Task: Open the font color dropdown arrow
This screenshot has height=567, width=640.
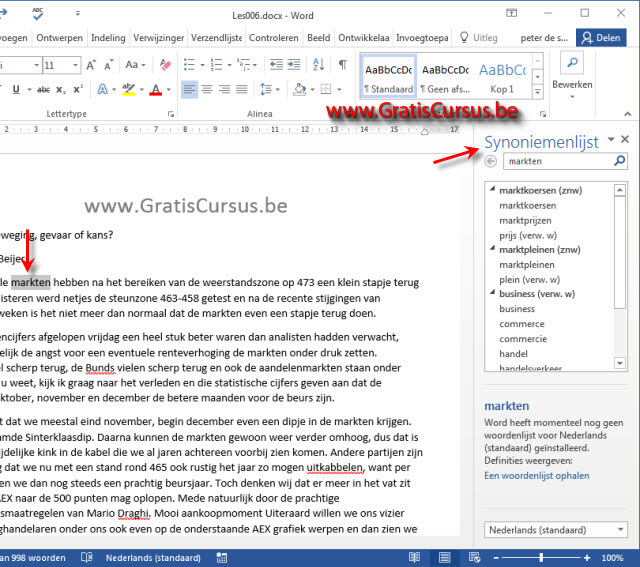Action: tap(169, 90)
